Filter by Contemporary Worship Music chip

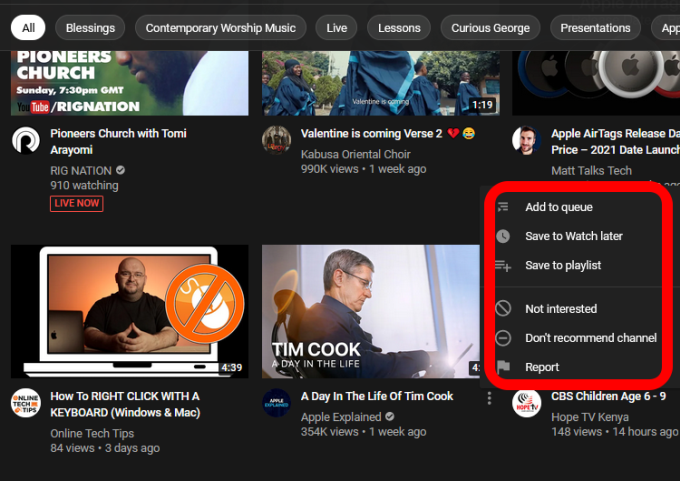(221, 28)
